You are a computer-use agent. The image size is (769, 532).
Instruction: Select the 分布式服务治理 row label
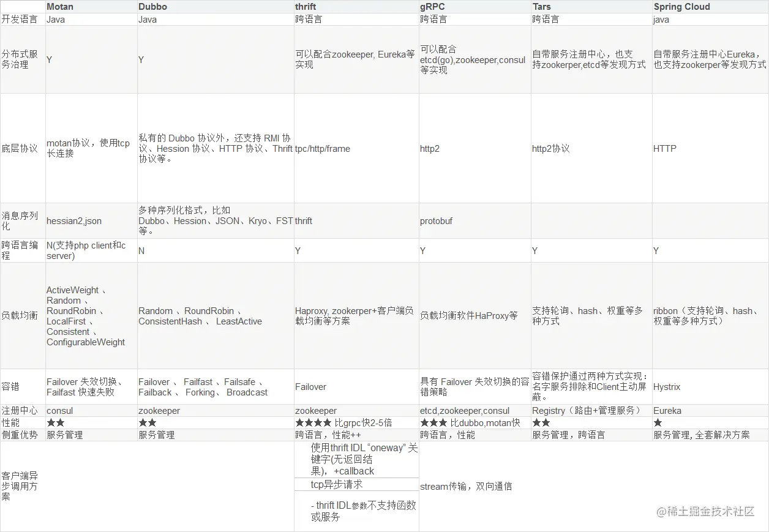pos(20,59)
